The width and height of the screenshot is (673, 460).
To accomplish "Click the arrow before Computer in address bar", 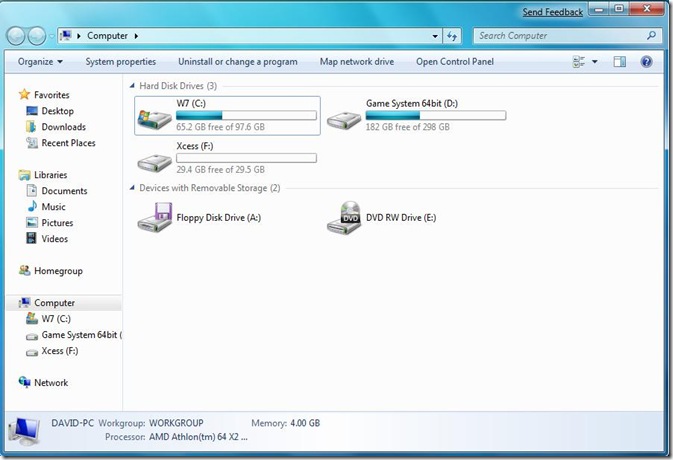I will [79, 36].
